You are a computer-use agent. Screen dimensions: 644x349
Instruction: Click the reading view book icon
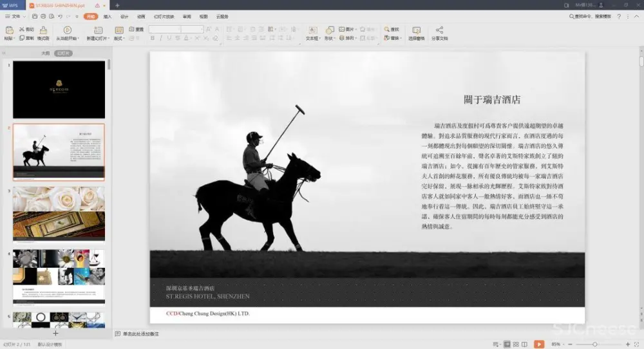point(524,344)
